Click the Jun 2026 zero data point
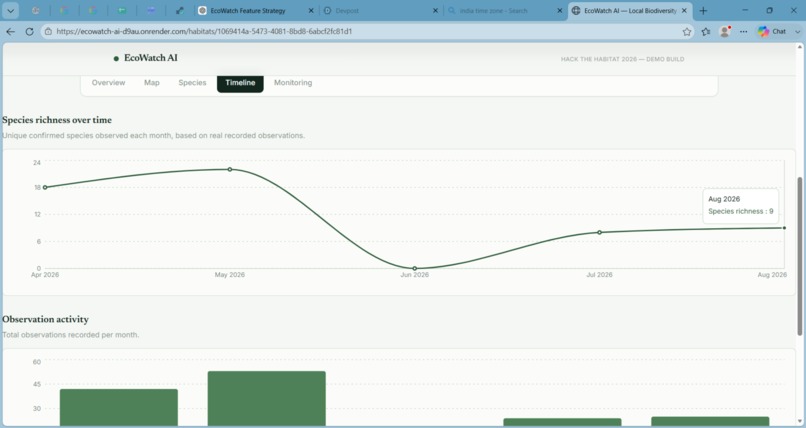This screenshot has height=428, width=806. [x=415, y=268]
